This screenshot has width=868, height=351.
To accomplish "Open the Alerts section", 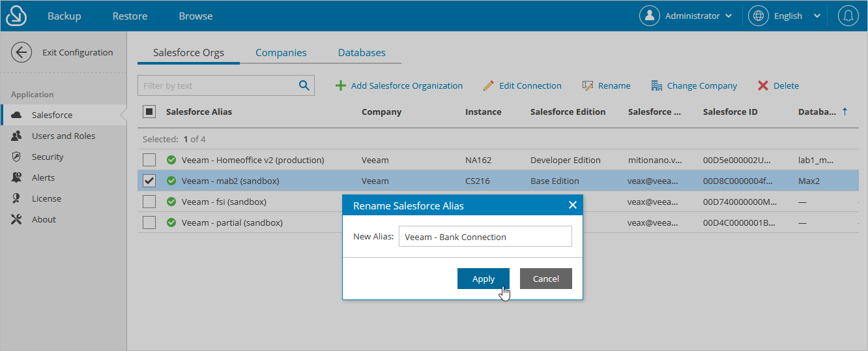I will click(x=43, y=177).
